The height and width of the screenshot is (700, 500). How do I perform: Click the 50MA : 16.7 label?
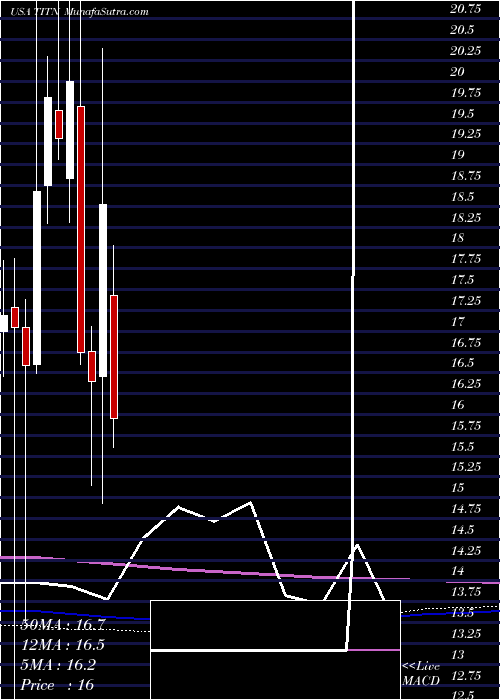63,625
